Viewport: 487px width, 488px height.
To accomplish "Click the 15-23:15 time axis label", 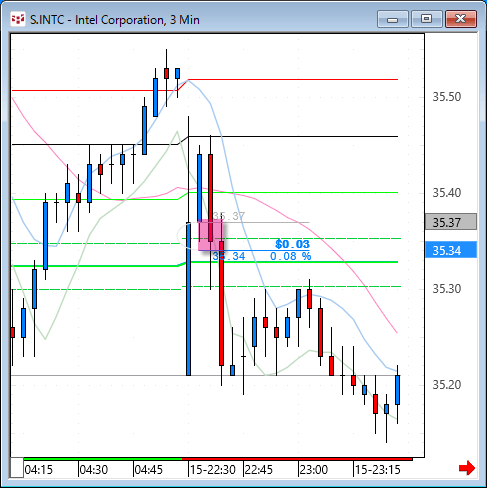I will click(x=377, y=470).
